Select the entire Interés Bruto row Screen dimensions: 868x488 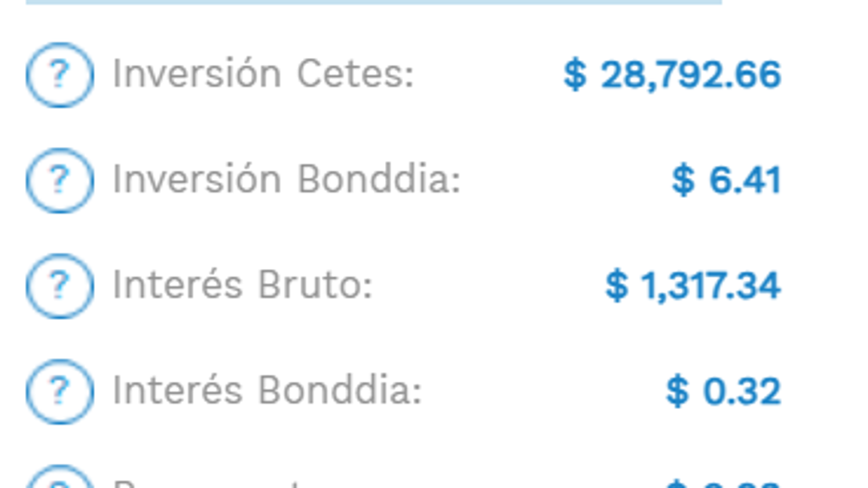pos(407,286)
